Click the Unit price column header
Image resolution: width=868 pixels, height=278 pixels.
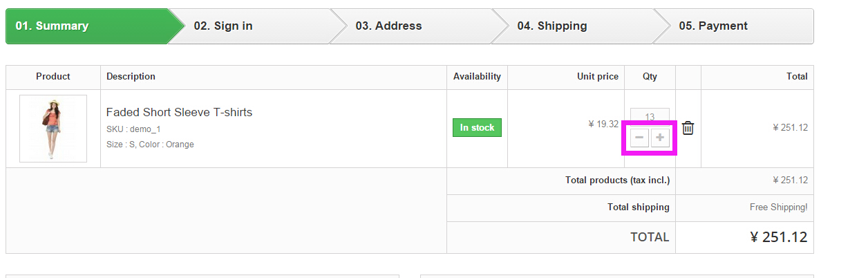click(x=598, y=77)
